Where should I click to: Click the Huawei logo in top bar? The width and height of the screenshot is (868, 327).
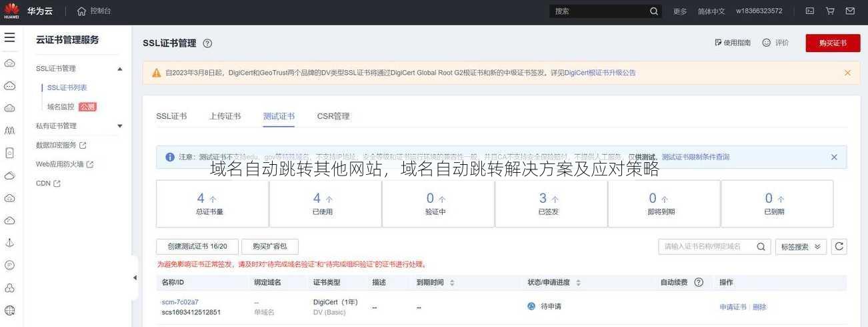click(x=11, y=11)
